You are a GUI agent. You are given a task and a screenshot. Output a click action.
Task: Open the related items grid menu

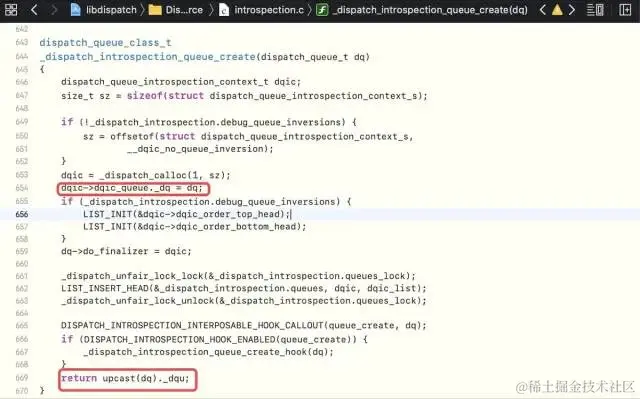[x=11, y=9]
